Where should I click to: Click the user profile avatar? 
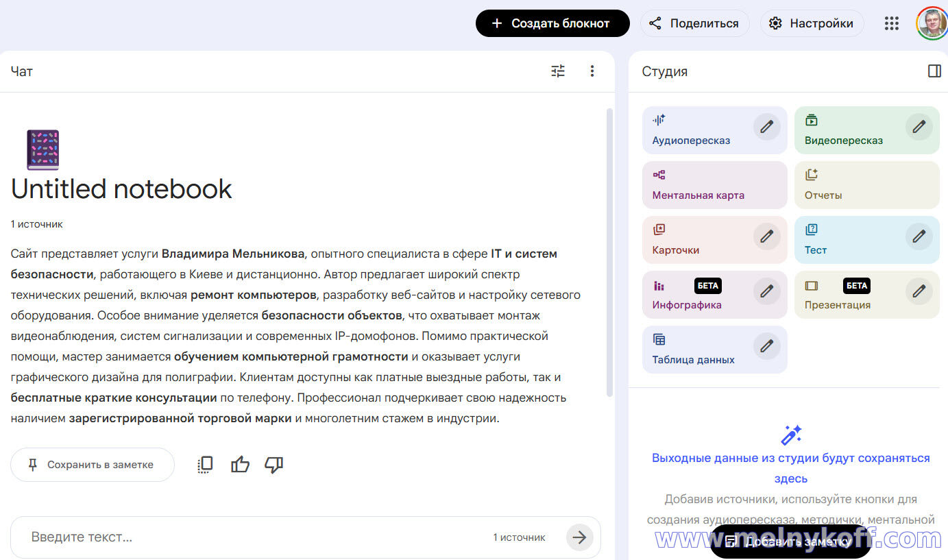931,23
